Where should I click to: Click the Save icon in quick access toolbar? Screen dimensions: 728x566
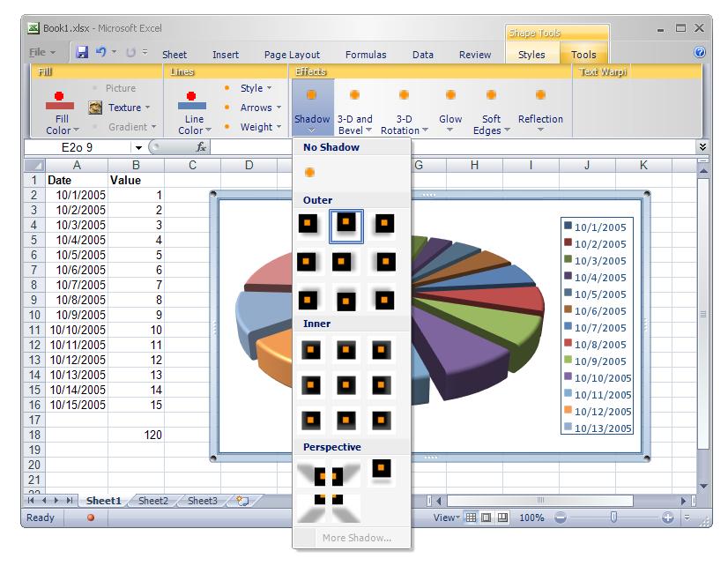pyautogui.click(x=82, y=52)
